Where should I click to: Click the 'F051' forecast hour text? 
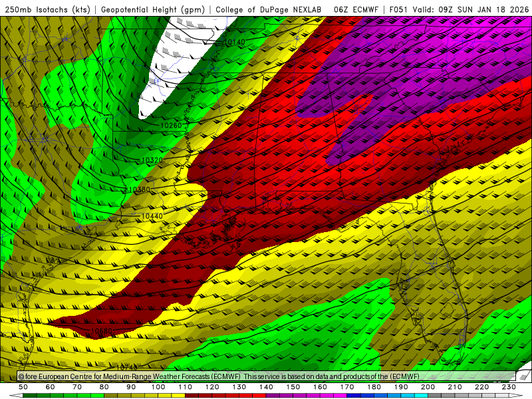click(398, 10)
